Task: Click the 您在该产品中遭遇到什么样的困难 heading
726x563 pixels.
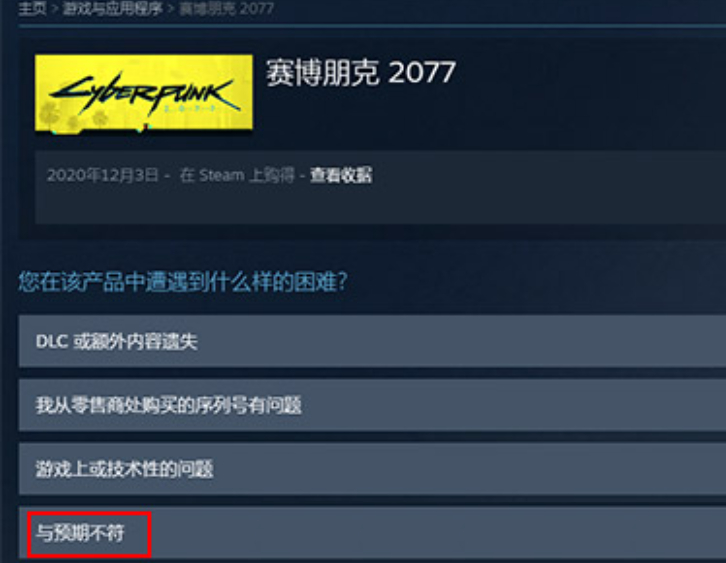Action: click(183, 282)
